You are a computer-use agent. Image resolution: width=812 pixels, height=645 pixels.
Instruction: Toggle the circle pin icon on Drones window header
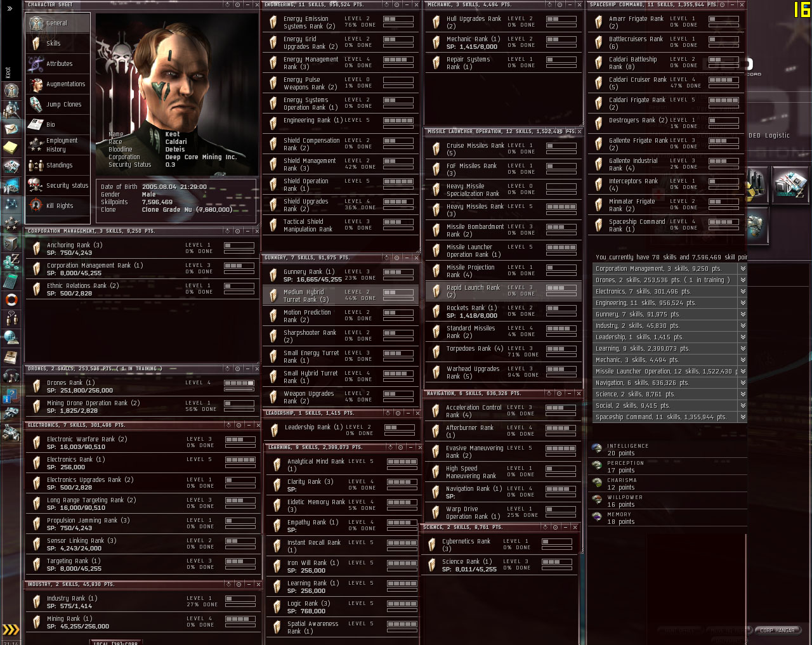tap(237, 368)
